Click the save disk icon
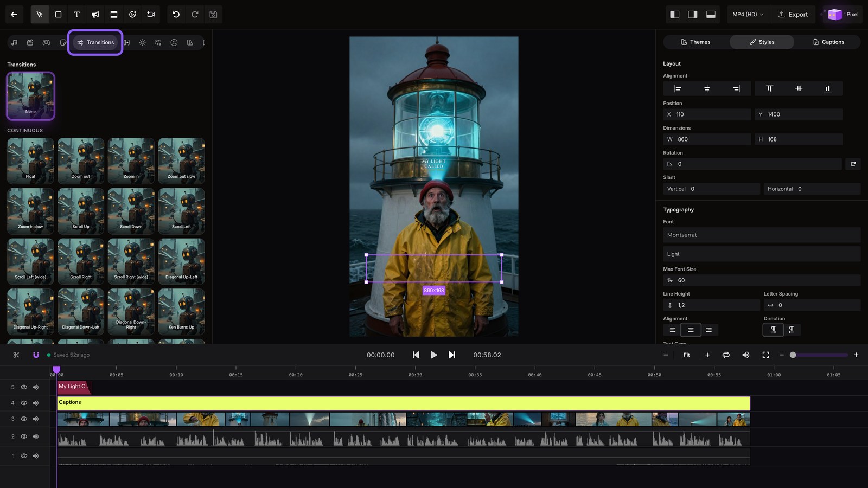The width and height of the screenshot is (868, 488). point(213,15)
